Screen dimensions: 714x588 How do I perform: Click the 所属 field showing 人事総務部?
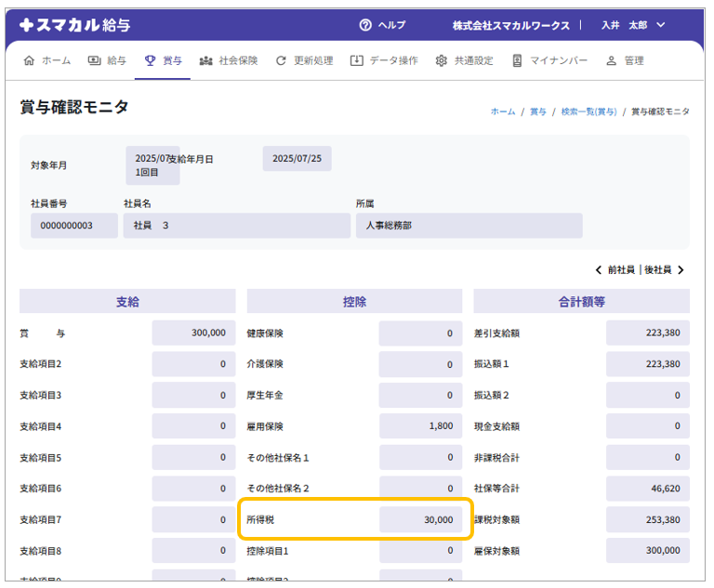pyautogui.click(x=469, y=226)
